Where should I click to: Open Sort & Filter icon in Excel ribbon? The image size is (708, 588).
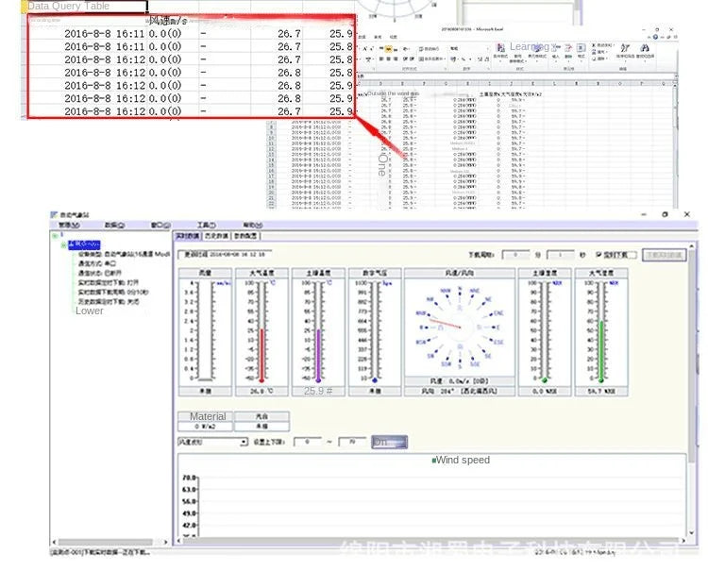625,48
